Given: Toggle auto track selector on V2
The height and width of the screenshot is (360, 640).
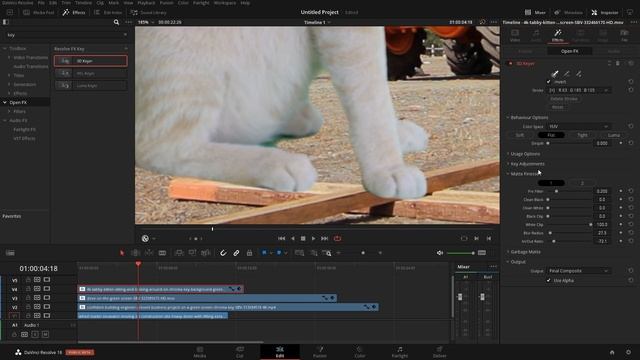Looking at the screenshot, I should tap(37, 307).
